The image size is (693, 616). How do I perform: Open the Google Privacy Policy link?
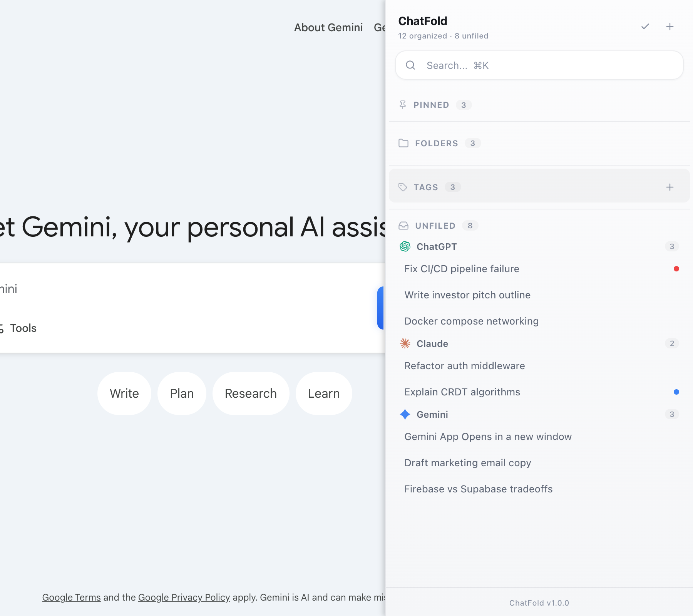click(x=184, y=597)
